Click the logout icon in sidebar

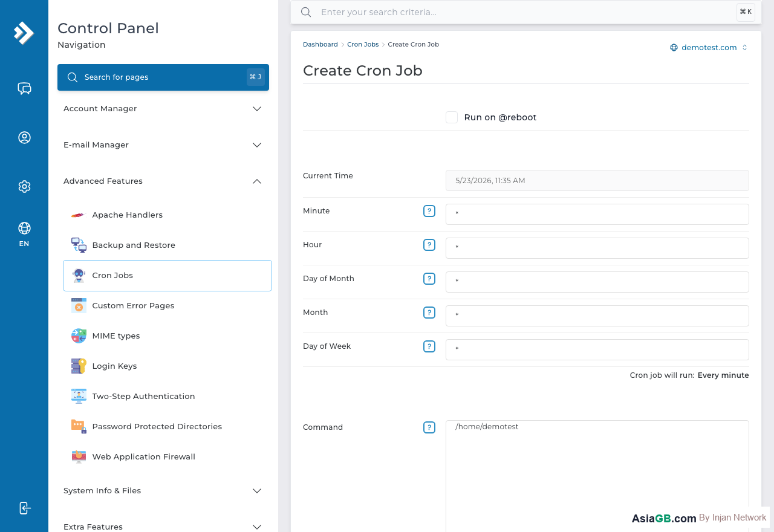24,508
